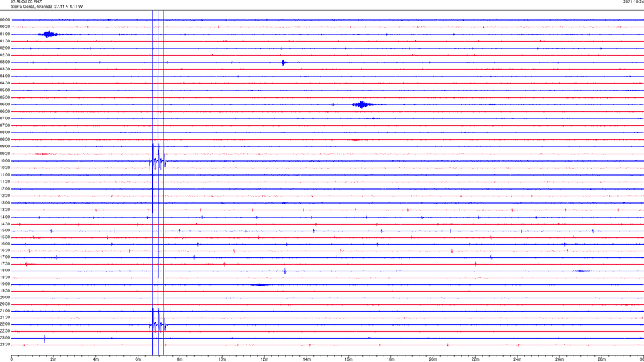Select the 18m axis tick label
Screen dimensions: 644x362
pyautogui.click(x=390, y=359)
